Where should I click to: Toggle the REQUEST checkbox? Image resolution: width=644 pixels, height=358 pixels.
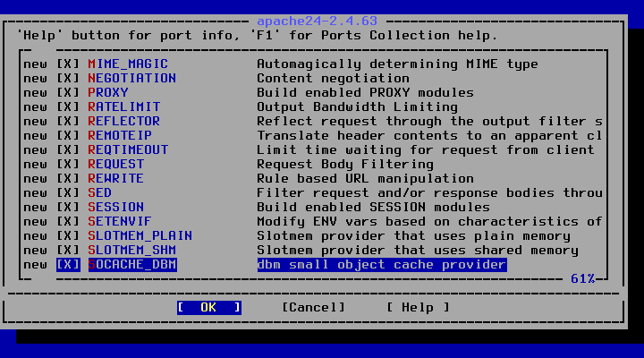pyautogui.click(x=68, y=165)
